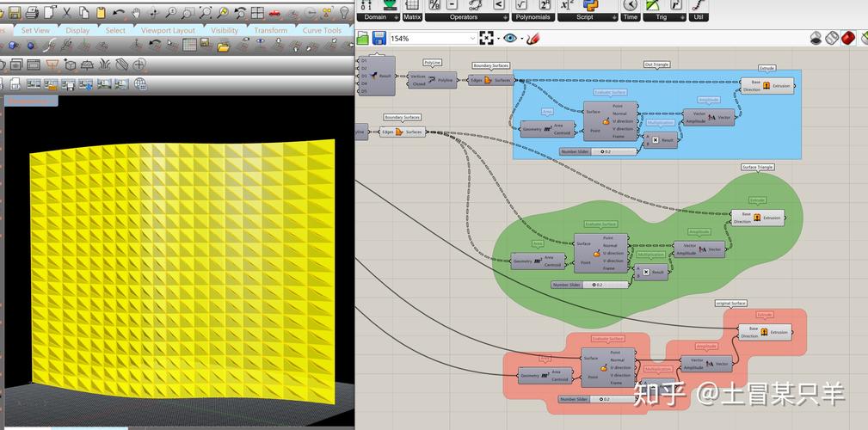This screenshot has width=868, height=430.
Task: Switch to the Viewport Layout tab
Action: (168, 30)
